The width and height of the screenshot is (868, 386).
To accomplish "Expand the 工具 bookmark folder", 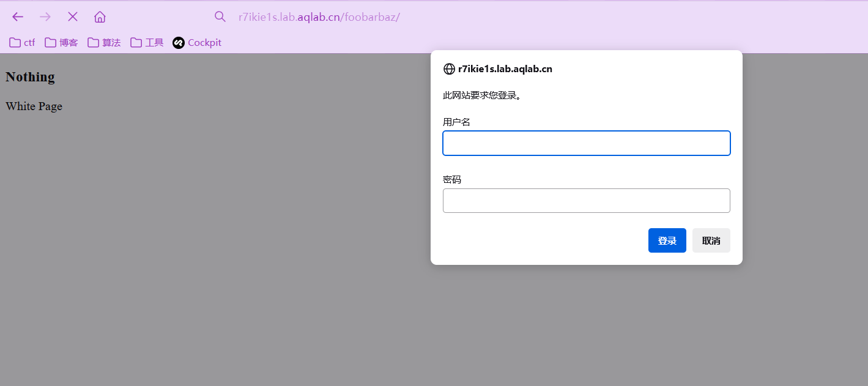I will (147, 43).
